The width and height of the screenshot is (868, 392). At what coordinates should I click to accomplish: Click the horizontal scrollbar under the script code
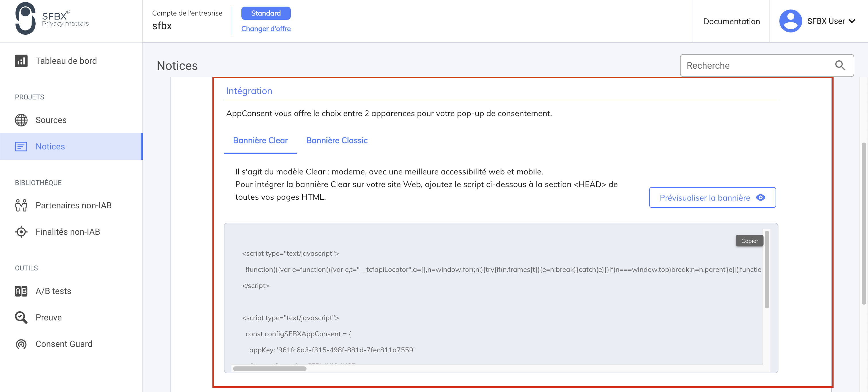coord(270,369)
